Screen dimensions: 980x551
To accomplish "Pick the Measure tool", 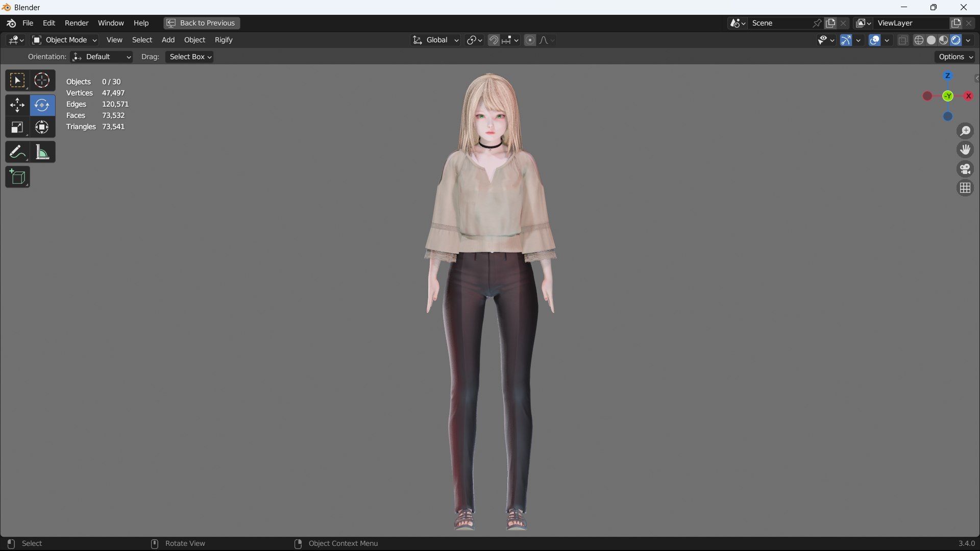I will [x=42, y=152].
